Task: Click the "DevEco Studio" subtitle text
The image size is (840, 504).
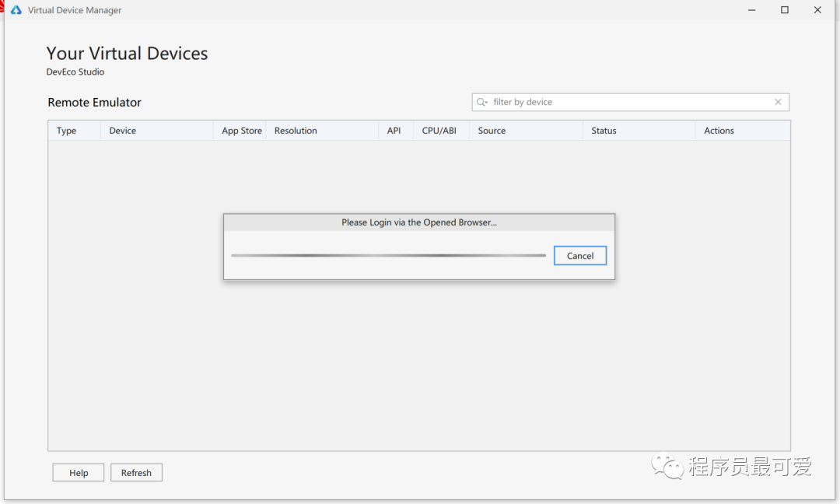Action: point(75,72)
